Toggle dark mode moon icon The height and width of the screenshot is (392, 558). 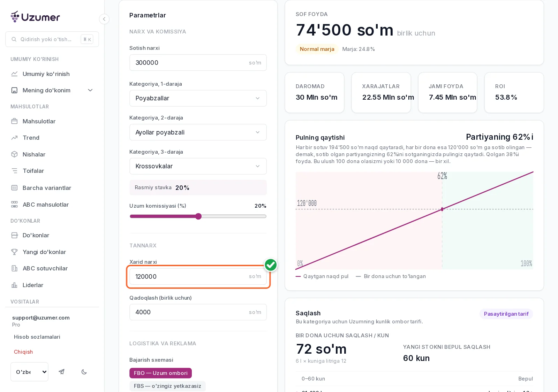coord(84,372)
